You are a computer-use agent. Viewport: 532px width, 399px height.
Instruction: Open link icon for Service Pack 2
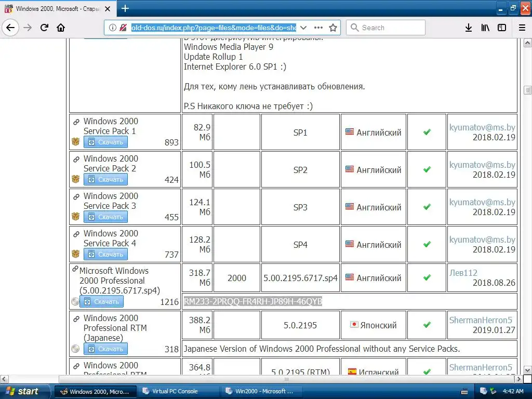(76, 159)
